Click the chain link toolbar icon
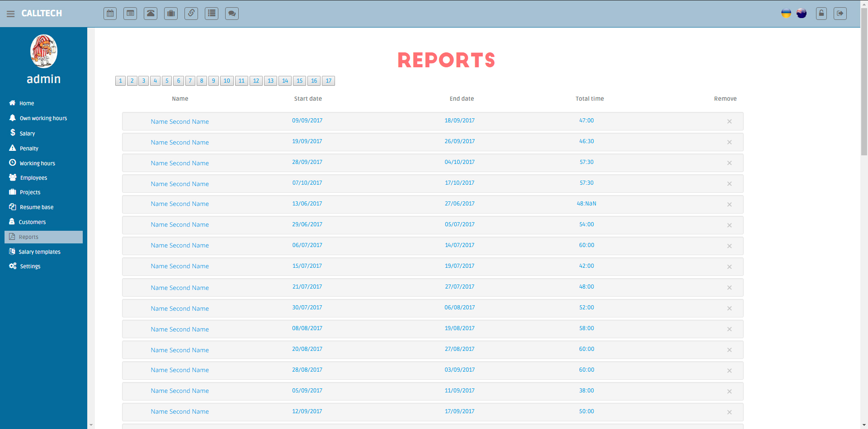 [x=191, y=14]
